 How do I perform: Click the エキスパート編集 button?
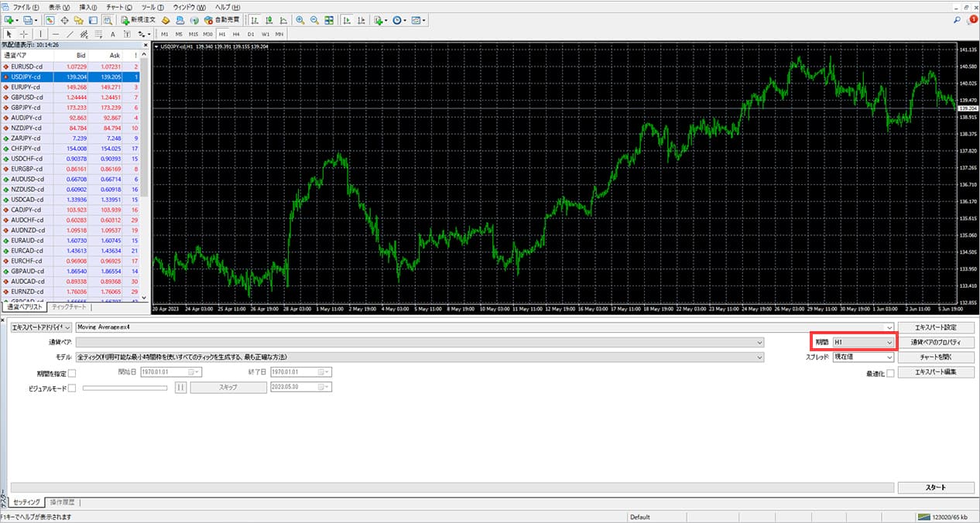935,372
